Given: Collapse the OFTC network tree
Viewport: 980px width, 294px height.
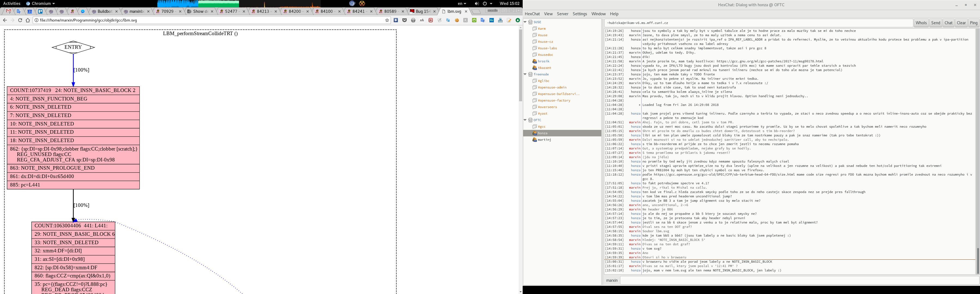Looking at the screenshot, I should (525, 120).
